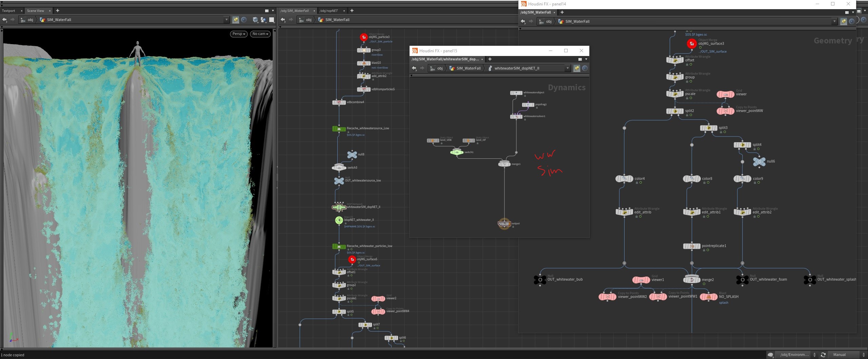The width and height of the screenshot is (868, 359).
Task: Select the IdopNET_whitewater_II Dop I/O node
Action: (x=339, y=220)
